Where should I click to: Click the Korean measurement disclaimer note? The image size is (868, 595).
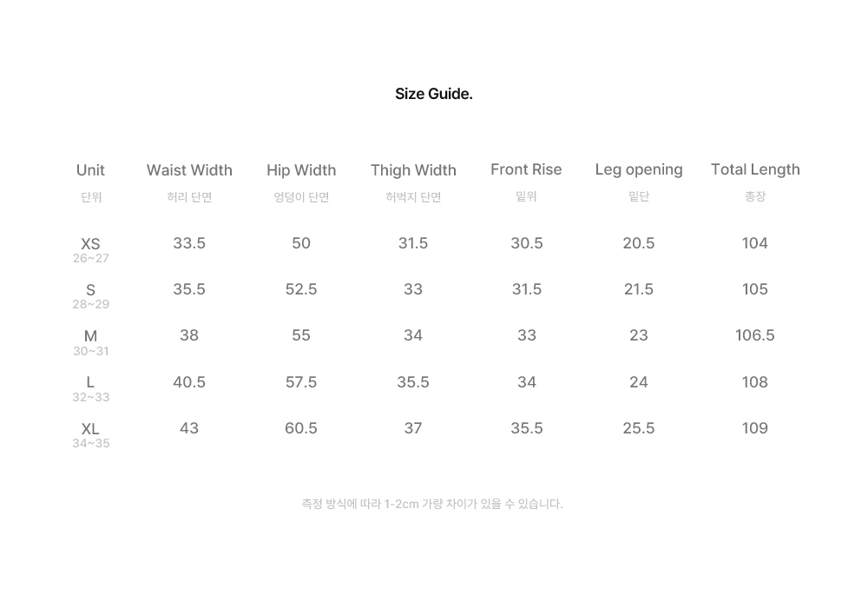coord(432,504)
